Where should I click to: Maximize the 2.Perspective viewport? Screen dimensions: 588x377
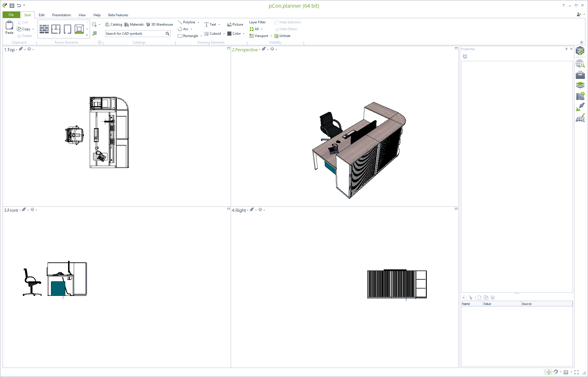coord(456,48)
